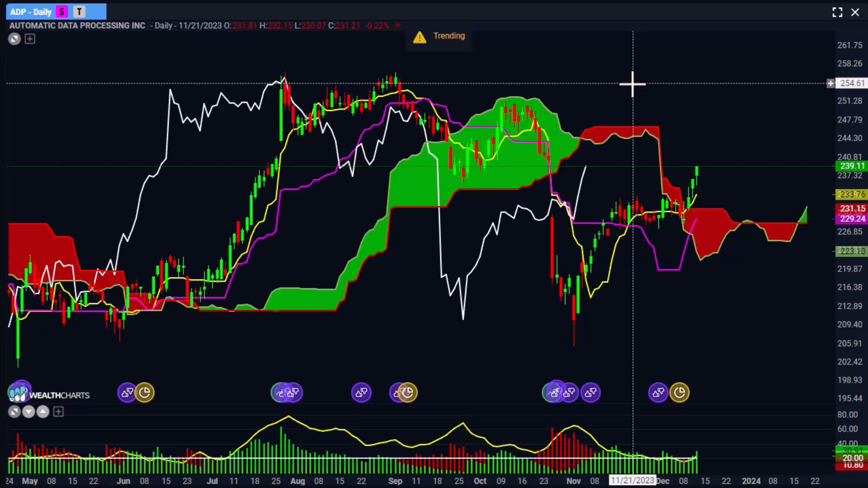Click the O:231.81 open value in header
Image resolution: width=868 pixels, height=488 pixels.
(241, 25)
